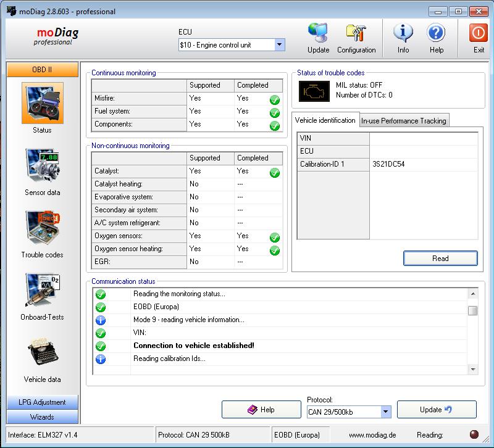Expand the ECU selection dropdown
The width and height of the screenshot is (494, 448).
click(280, 45)
